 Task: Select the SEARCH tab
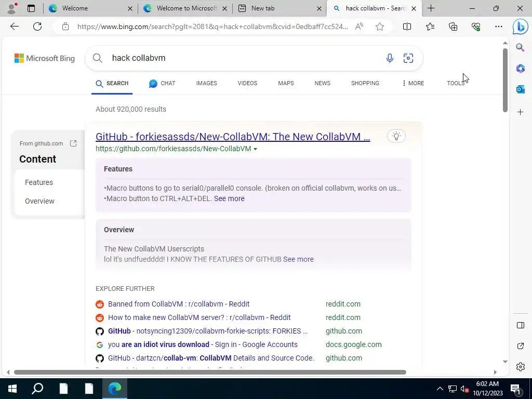(112, 83)
